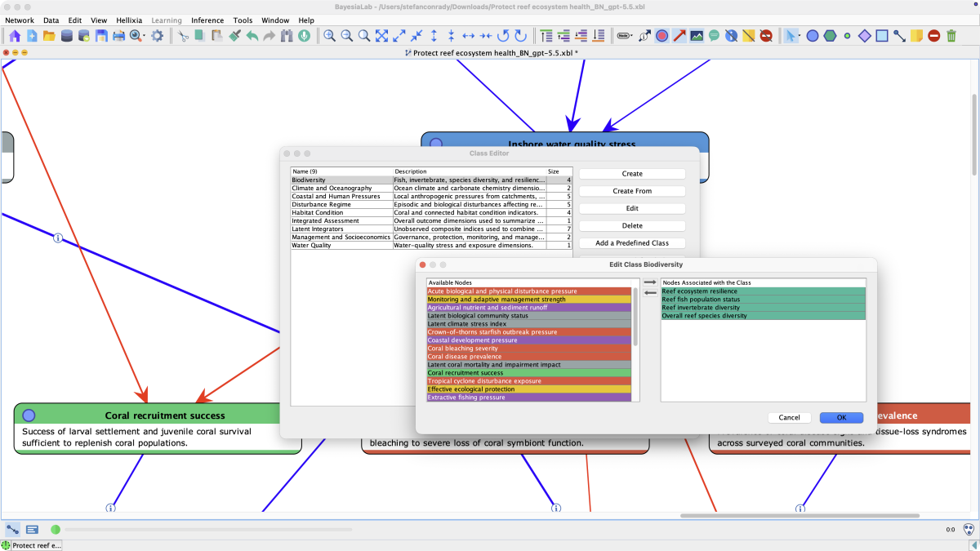Select the Water Quality class row
This screenshot has width=980, height=551.
(431, 245)
